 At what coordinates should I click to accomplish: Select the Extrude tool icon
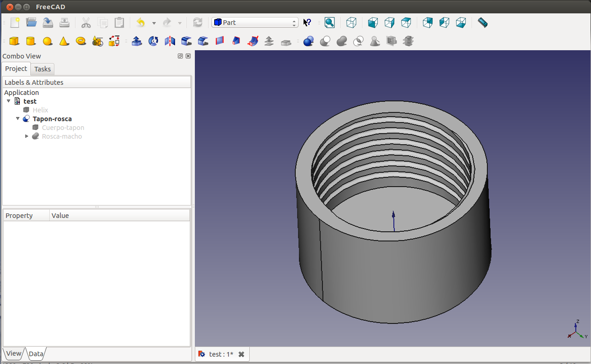click(137, 41)
